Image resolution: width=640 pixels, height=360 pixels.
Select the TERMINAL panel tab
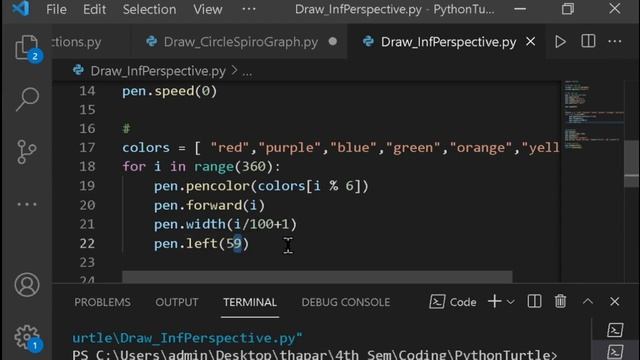[250, 302]
